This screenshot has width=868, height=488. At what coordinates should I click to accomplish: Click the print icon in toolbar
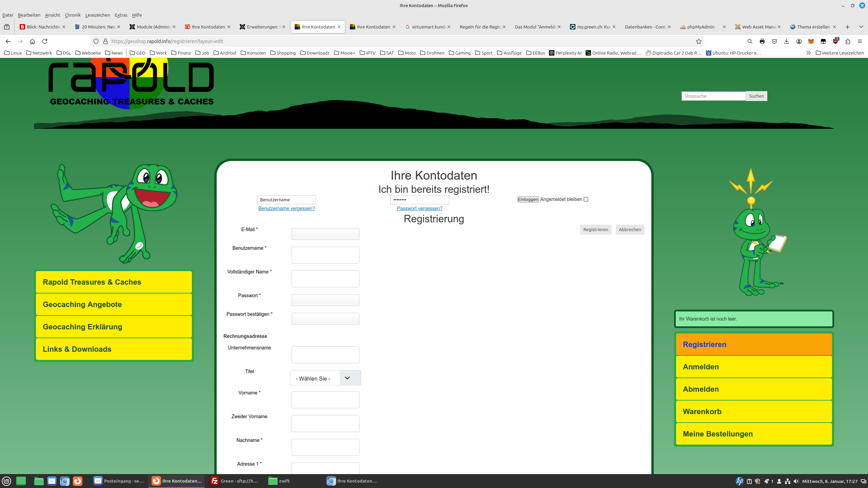coord(762,41)
